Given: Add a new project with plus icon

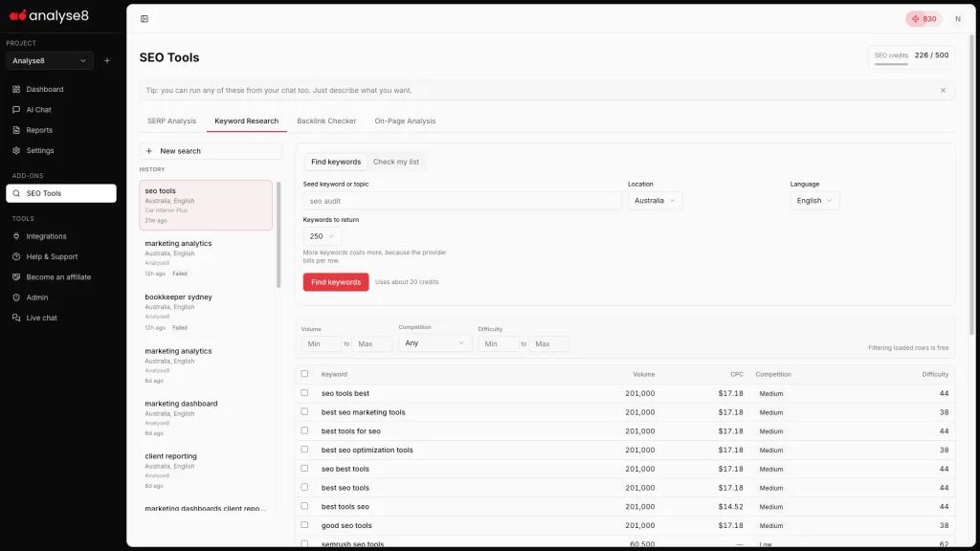Looking at the screenshot, I should click(x=107, y=60).
